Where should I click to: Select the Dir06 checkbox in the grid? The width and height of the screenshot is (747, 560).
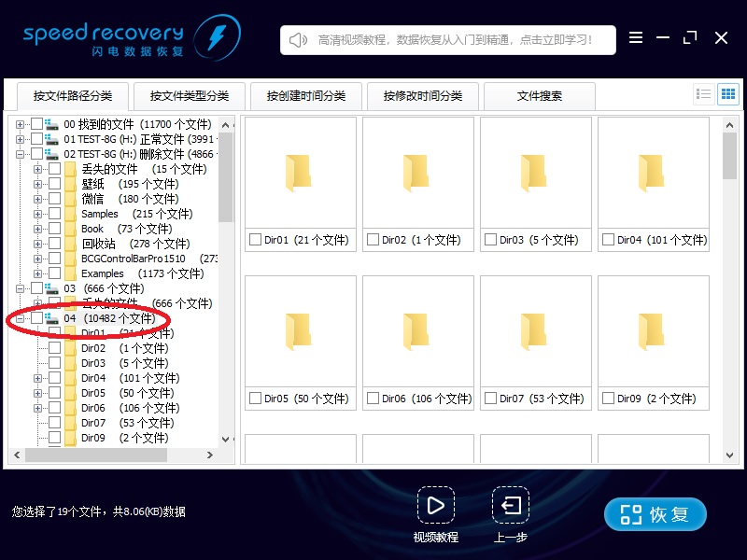coord(373,398)
